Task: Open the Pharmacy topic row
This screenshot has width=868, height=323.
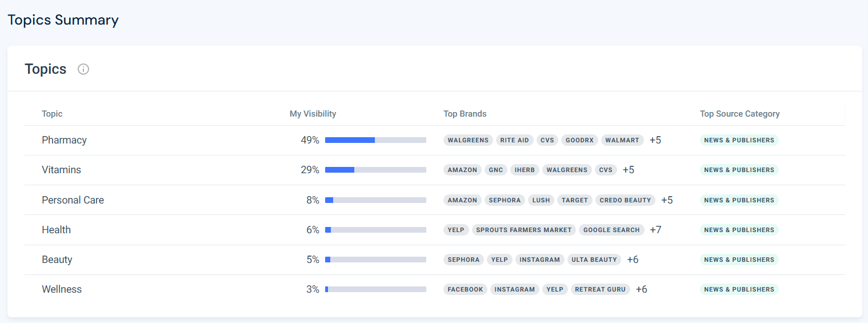Action: click(x=434, y=140)
